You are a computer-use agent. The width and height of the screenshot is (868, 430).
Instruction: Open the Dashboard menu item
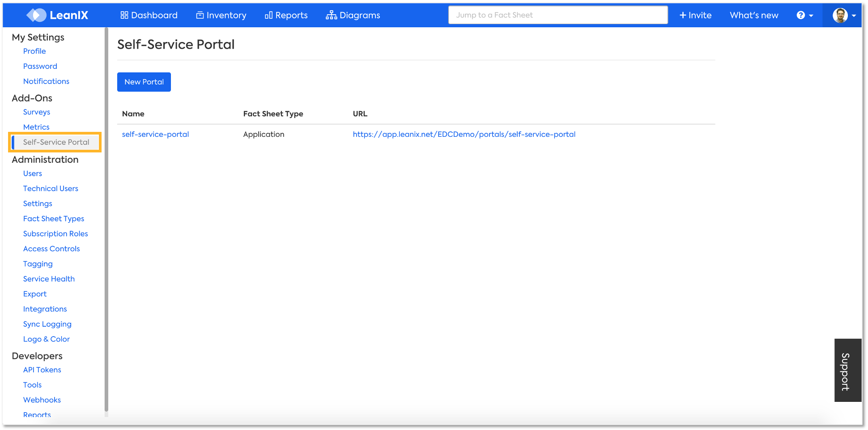(x=149, y=15)
